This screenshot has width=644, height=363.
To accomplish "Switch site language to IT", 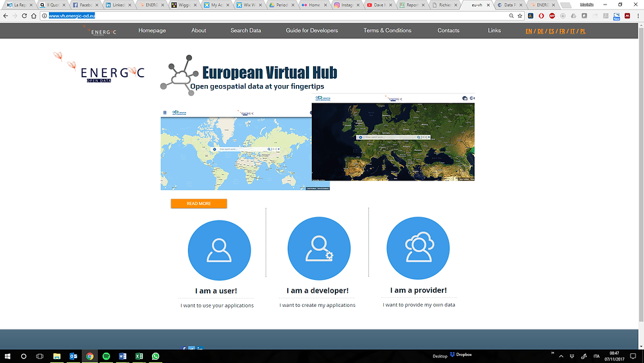I will [x=573, y=31].
